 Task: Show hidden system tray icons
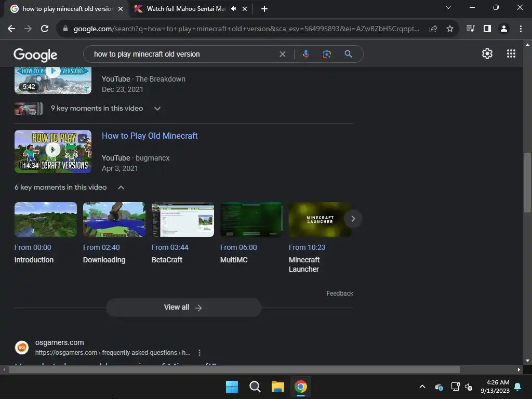click(422, 387)
